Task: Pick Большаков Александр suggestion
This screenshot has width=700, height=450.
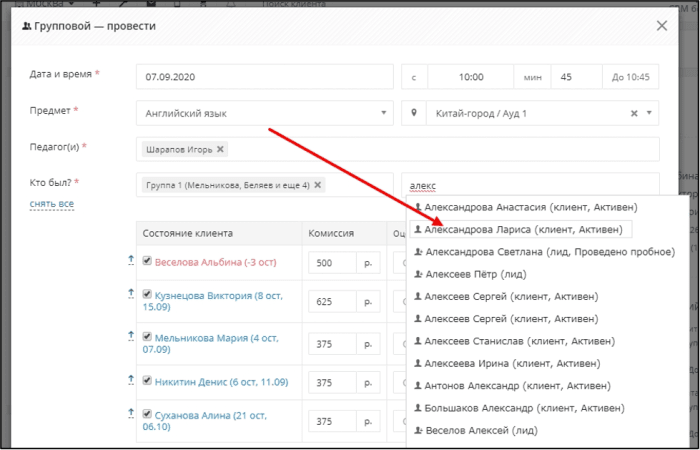Action: (x=519, y=408)
